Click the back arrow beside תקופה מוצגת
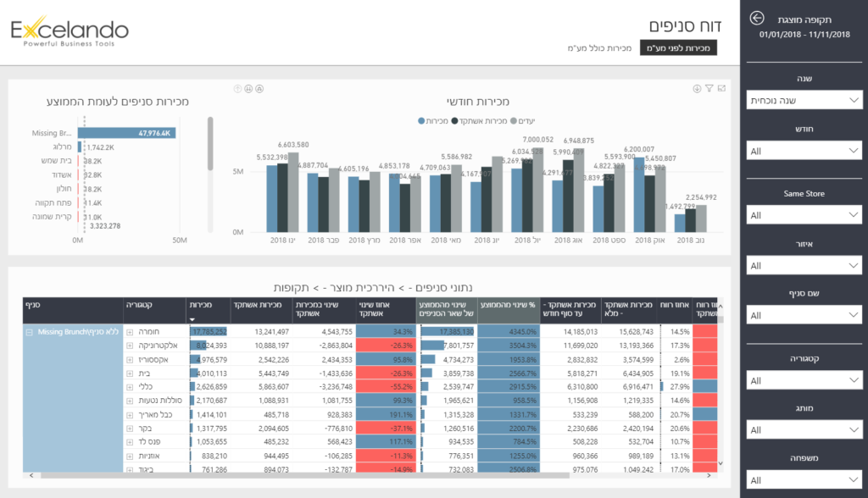This screenshot has height=498, width=868. (757, 19)
